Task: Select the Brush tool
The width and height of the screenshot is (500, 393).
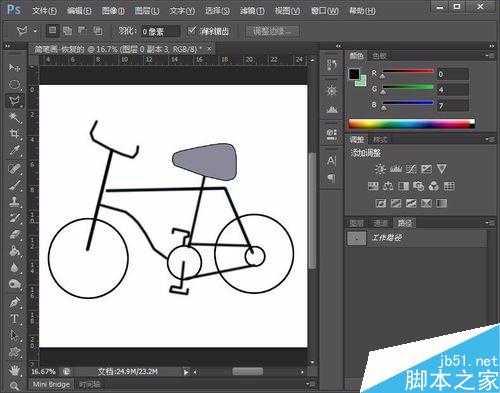Action: point(14,185)
